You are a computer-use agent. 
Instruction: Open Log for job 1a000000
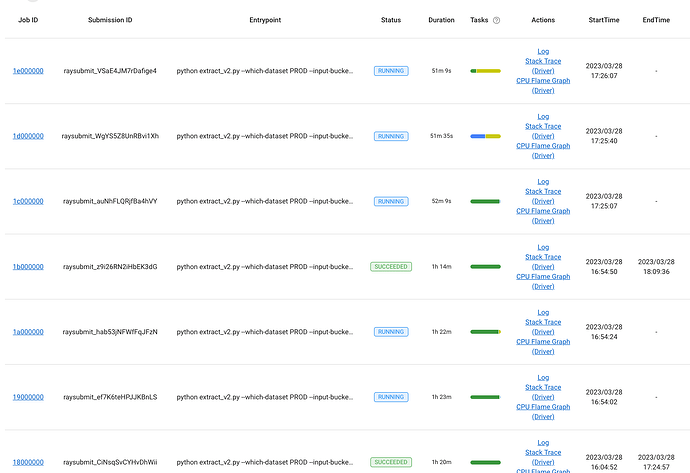(543, 312)
